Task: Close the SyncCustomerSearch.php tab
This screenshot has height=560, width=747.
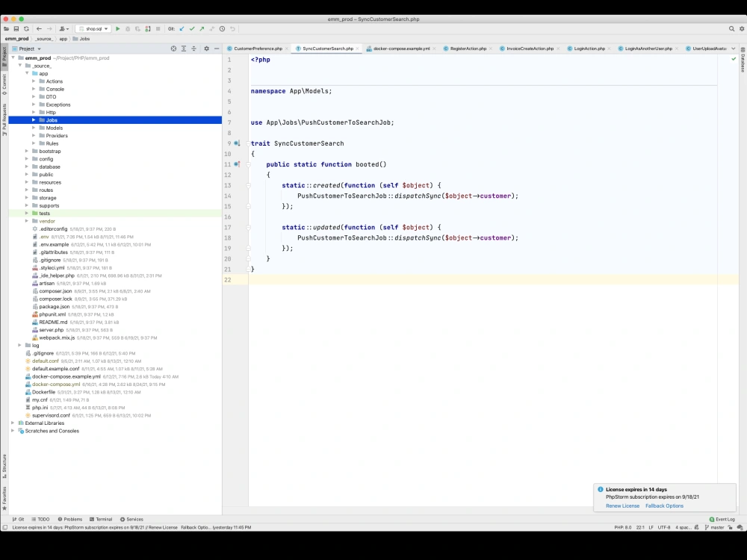Action: (357, 49)
